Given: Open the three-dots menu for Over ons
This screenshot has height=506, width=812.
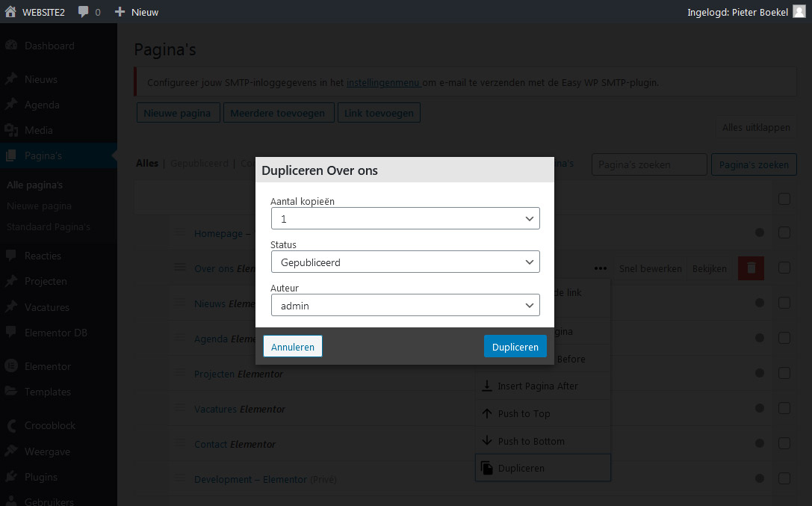Looking at the screenshot, I should [600, 268].
